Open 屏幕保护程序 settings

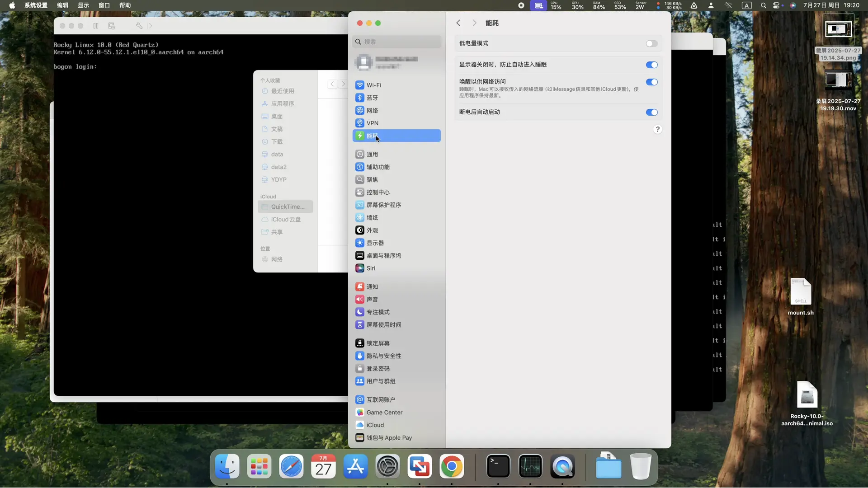(396, 205)
